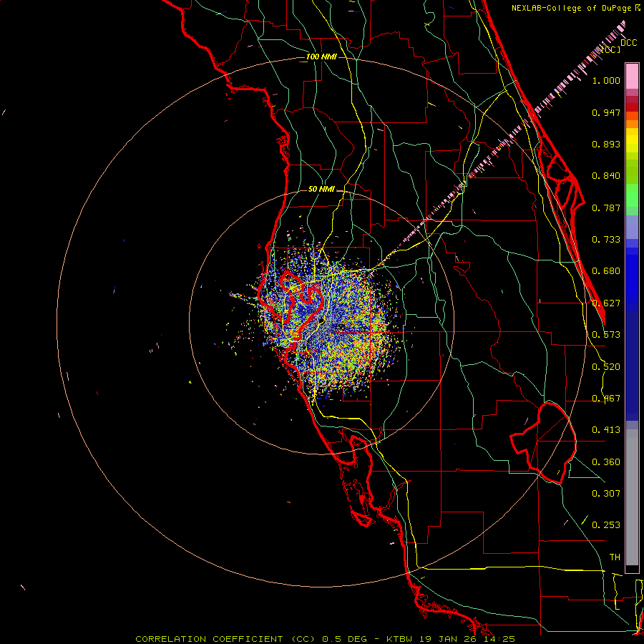Viewport: 644px width, 644px height.
Task: Click the 0.573 legend value
Action: (606, 335)
